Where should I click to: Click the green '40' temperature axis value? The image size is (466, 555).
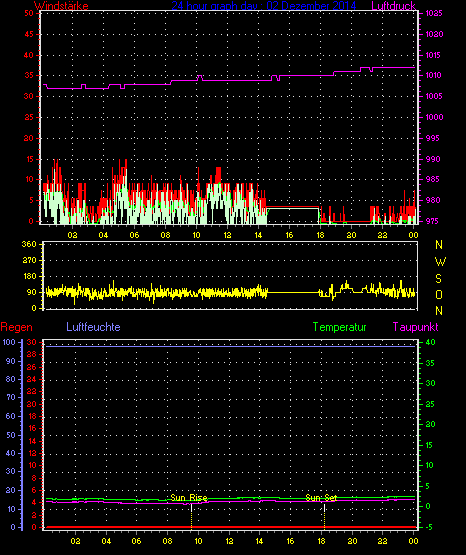430,342
